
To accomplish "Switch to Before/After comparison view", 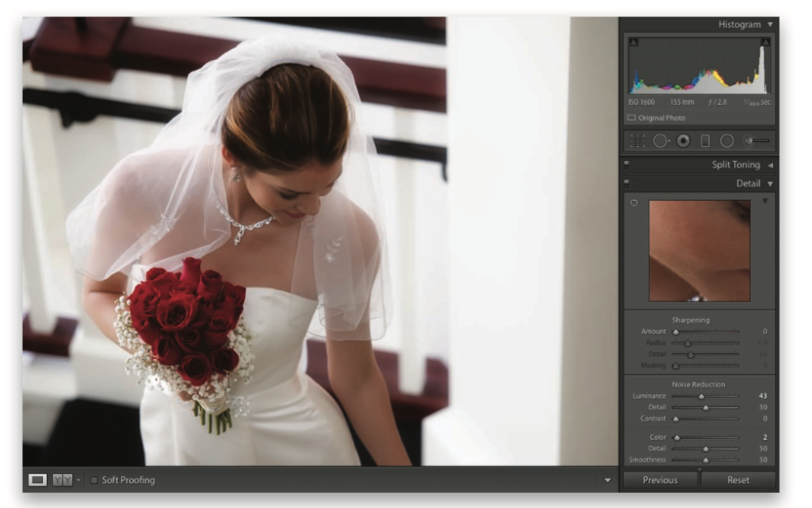I will pyautogui.click(x=62, y=480).
